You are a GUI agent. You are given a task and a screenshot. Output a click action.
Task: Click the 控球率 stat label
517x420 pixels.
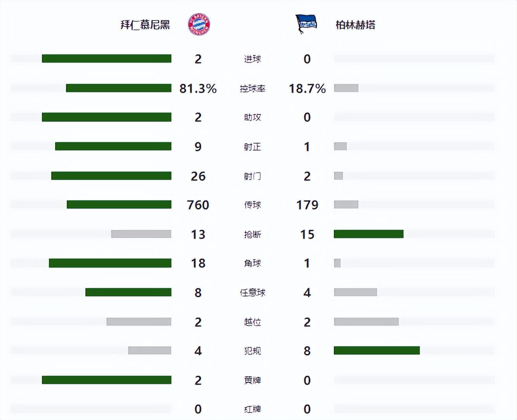pyautogui.click(x=252, y=89)
